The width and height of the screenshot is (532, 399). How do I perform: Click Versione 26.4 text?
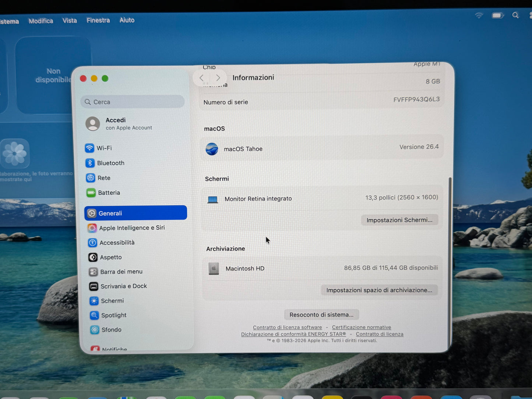(419, 147)
